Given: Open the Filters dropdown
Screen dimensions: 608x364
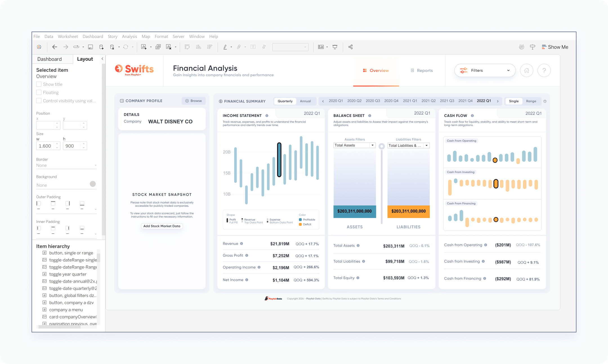Looking at the screenshot, I should click(x=485, y=70).
